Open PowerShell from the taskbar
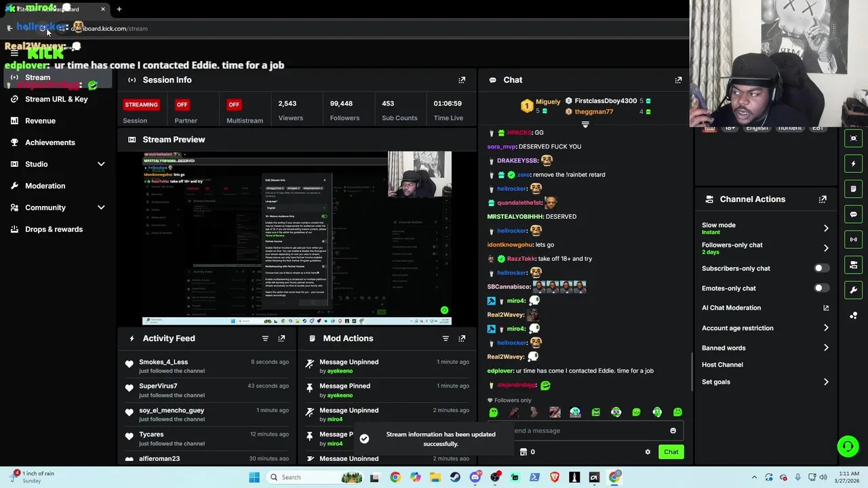 click(534, 477)
